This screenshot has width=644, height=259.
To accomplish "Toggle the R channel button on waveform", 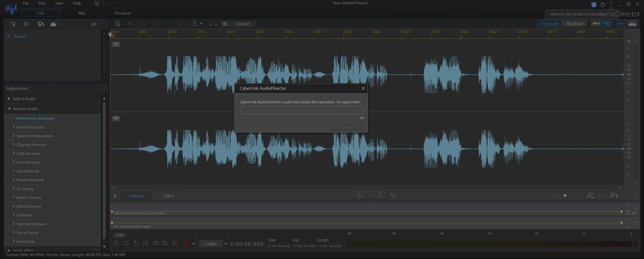I will point(116,119).
